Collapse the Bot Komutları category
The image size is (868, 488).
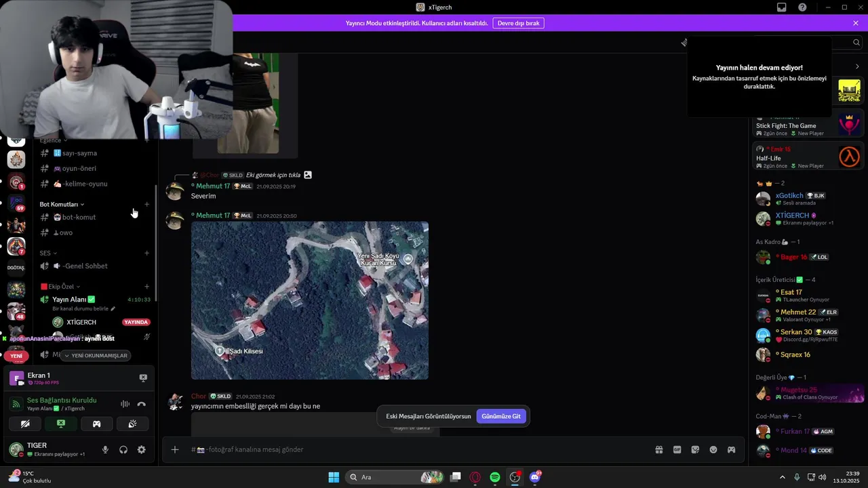point(62,204)
